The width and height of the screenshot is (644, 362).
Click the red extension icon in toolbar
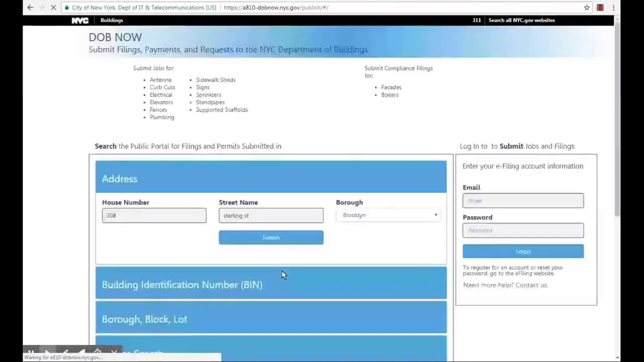pyautogui.click(x=600, y=8)
